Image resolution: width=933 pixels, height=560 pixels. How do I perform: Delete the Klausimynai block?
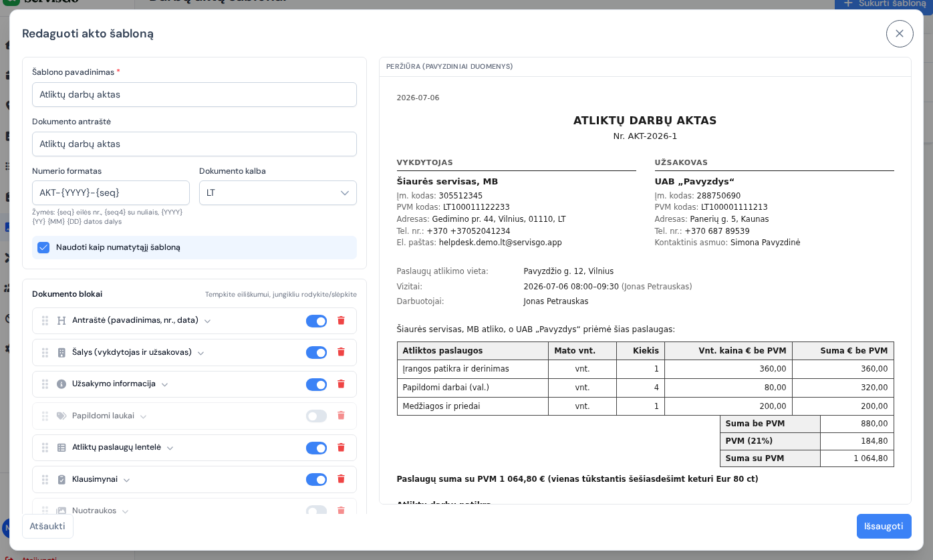[341, 479]
